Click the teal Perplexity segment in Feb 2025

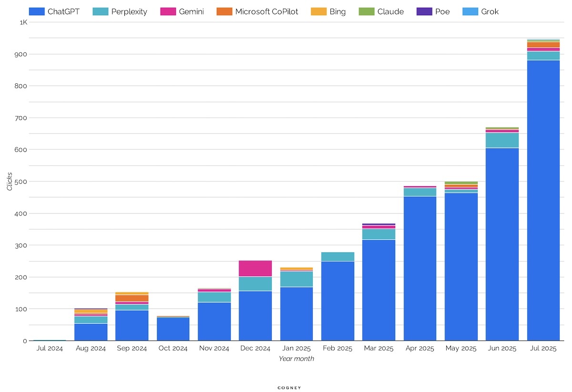pos(338,257)
